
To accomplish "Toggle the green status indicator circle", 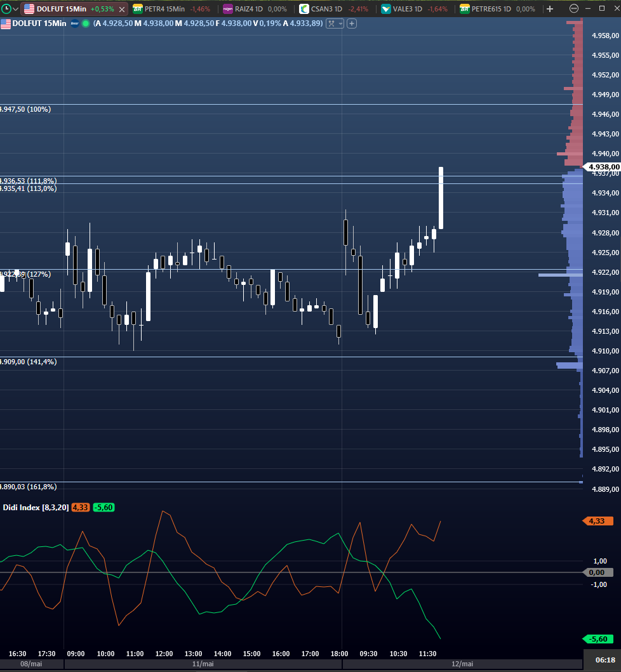I will [85, 23].
